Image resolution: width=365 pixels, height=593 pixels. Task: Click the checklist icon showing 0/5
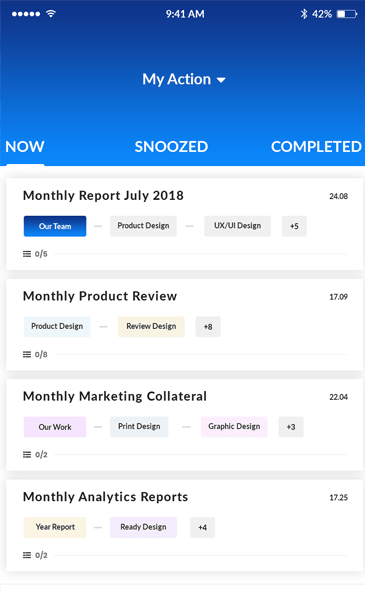coord(27,254)
